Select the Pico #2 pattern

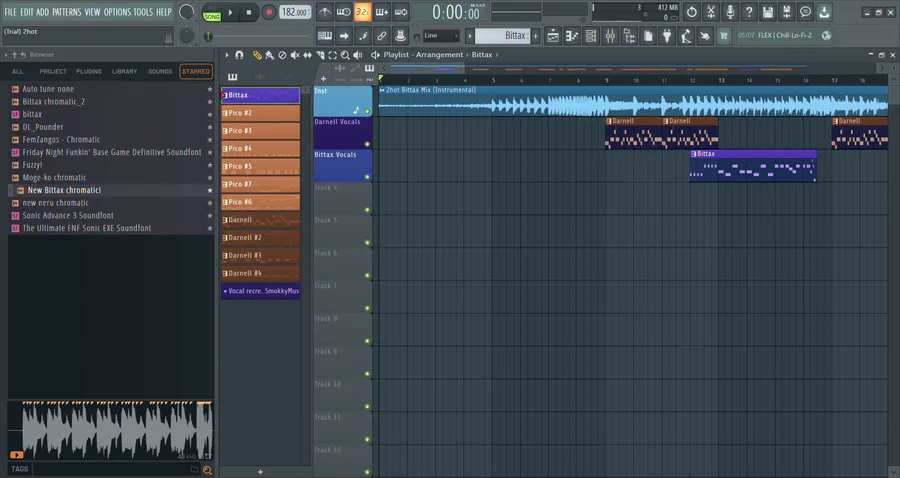[261, 113]
